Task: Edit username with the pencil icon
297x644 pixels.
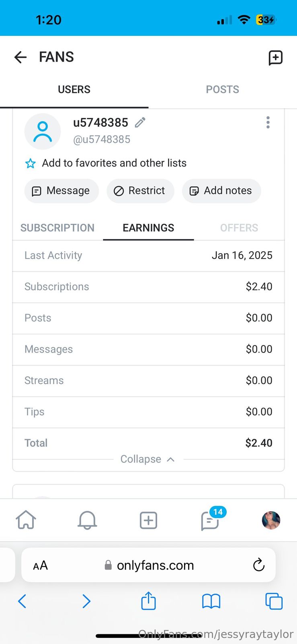Action: coord(140,122)
